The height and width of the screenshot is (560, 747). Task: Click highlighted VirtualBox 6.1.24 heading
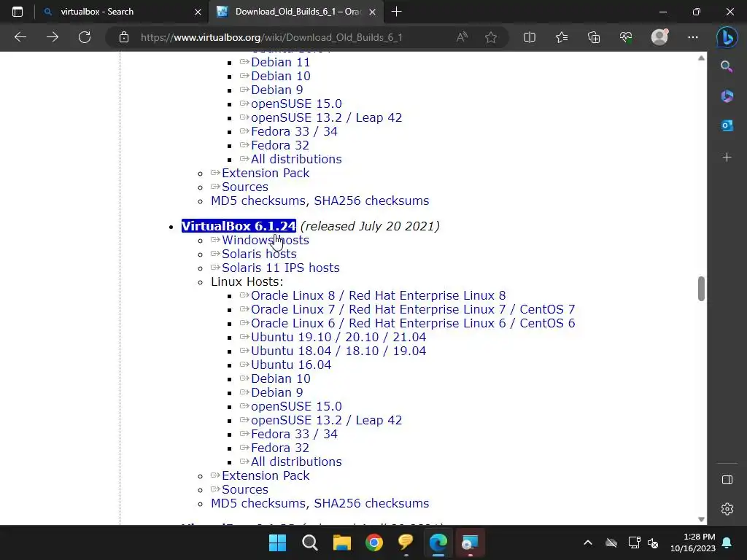pyautogui.click(x=239, y=226)
